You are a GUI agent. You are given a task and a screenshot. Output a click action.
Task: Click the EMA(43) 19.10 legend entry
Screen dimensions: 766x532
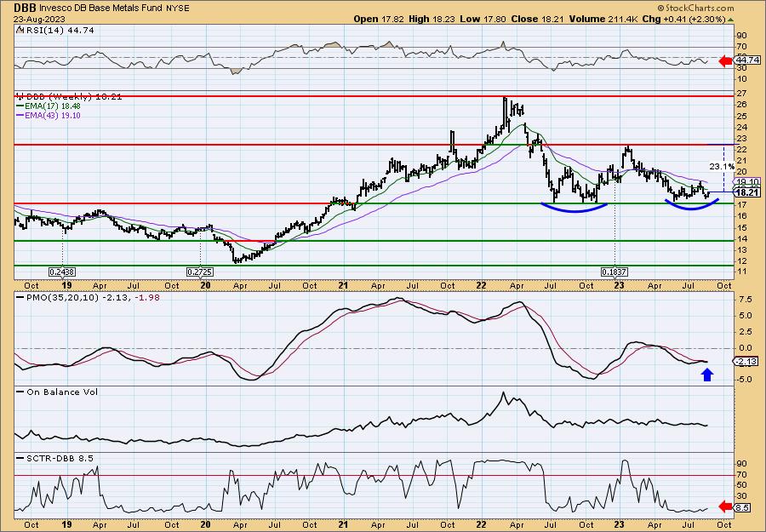tap(54, 115)
